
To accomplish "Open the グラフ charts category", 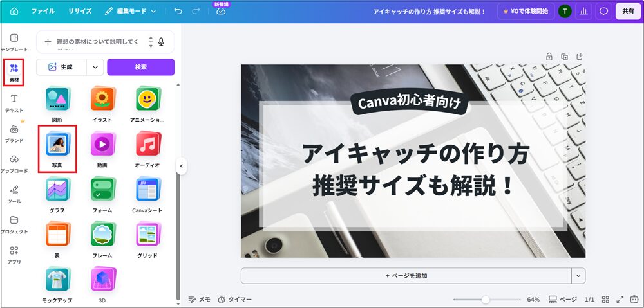I will 57,194.
